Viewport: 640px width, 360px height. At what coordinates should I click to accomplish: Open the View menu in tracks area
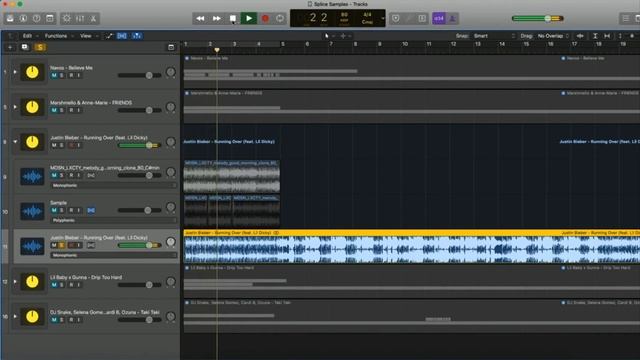tap(86, 36)
